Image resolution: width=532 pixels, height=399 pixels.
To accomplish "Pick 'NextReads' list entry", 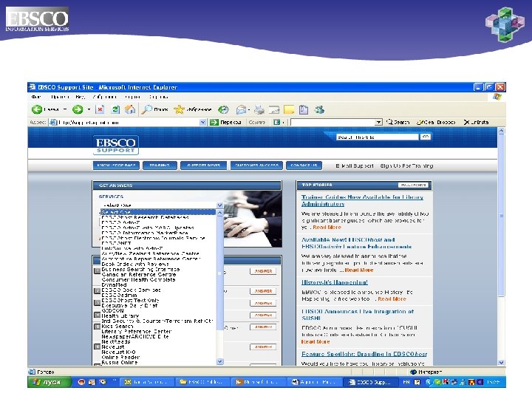I will click(x=116, y=341).
